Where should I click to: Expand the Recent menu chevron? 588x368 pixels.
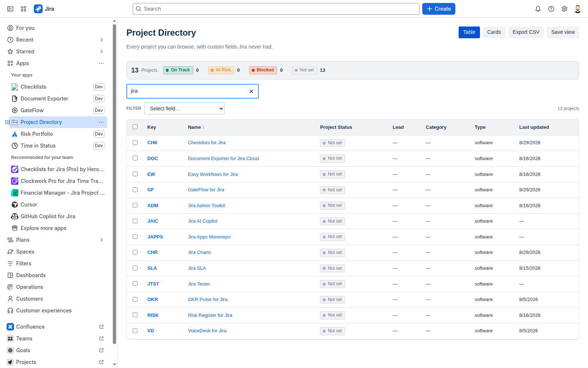[101, 40]
